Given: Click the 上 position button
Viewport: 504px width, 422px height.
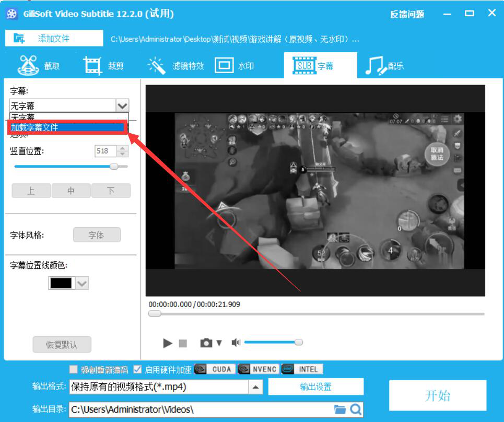Looking at the screenshot, I should [x=31, y=191].
